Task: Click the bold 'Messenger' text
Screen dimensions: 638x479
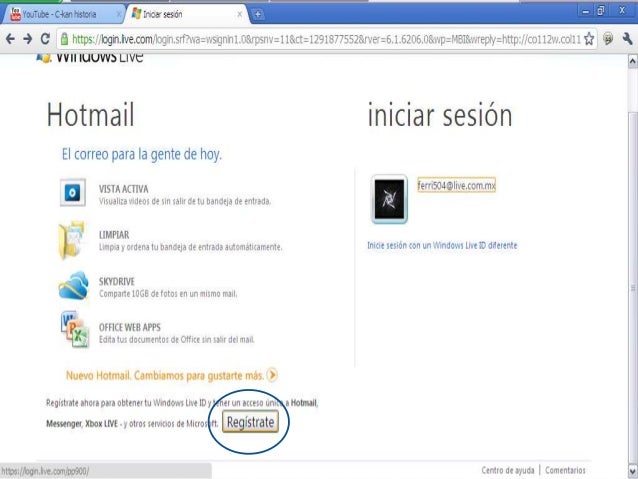Action: click(x=64, y=424)
